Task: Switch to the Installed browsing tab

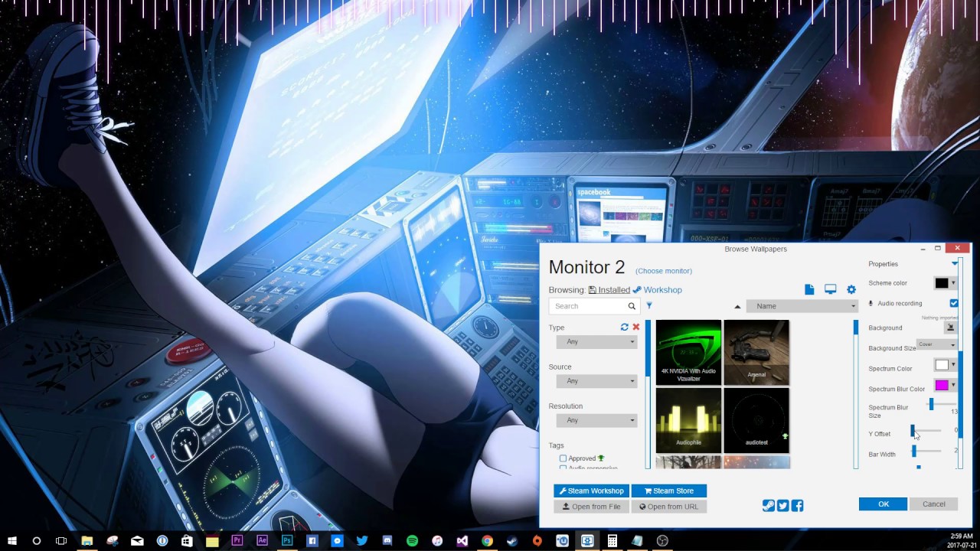Action: coord(609,290)
